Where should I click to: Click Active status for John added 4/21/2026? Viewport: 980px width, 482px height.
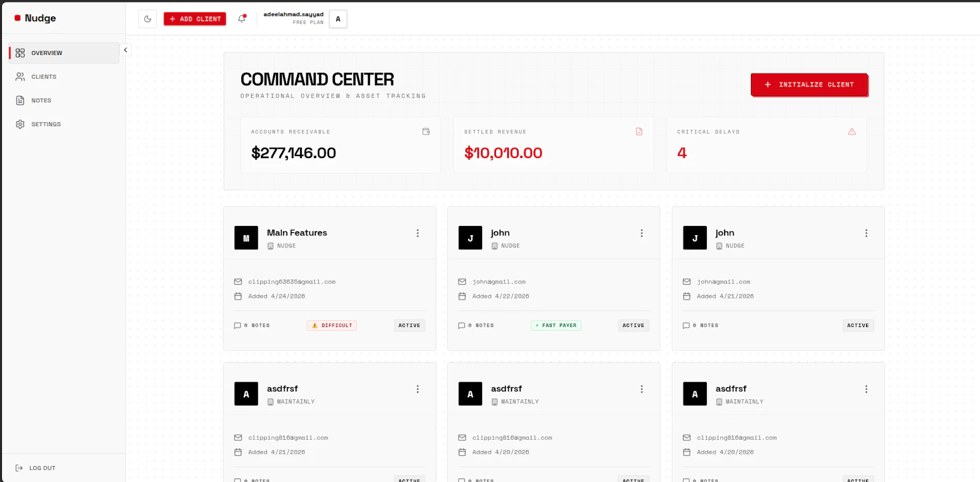pyautogui.click(x=858, y=326)
